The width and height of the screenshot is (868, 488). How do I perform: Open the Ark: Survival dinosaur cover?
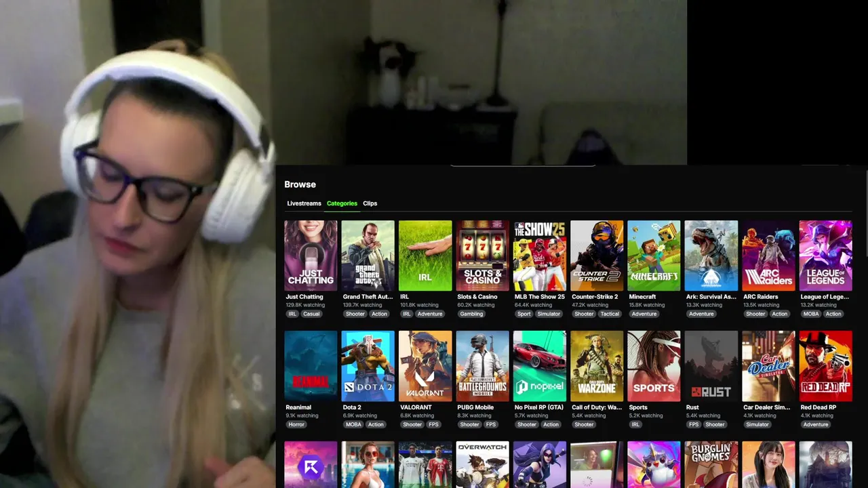tap(711, 256)
